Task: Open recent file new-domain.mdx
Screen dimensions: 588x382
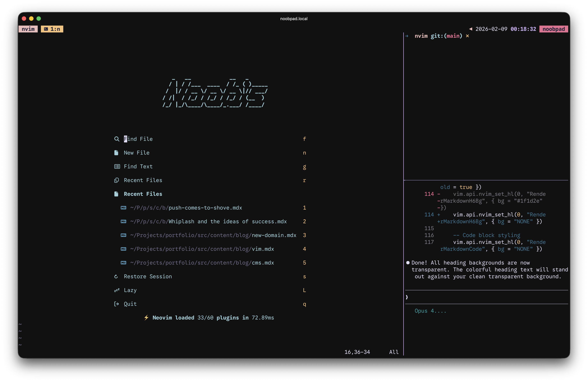Action: [274, 235]
